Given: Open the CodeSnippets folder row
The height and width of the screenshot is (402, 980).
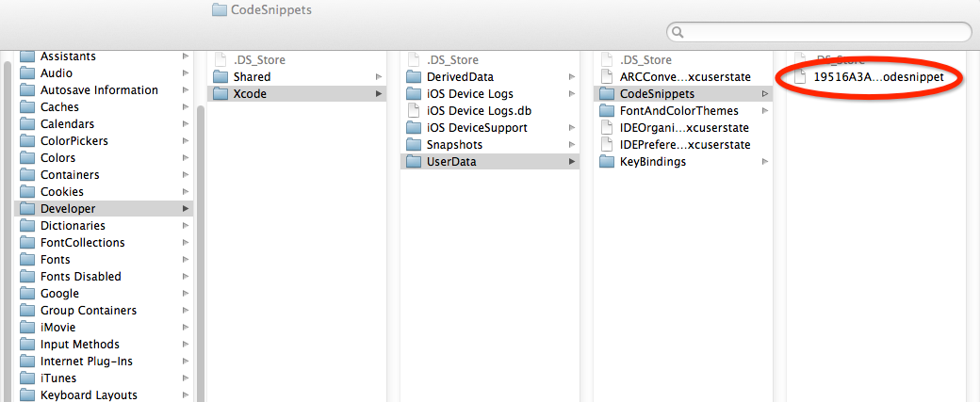Looking at the screenshot, I should pyautogui.click(x=683, y=94).
